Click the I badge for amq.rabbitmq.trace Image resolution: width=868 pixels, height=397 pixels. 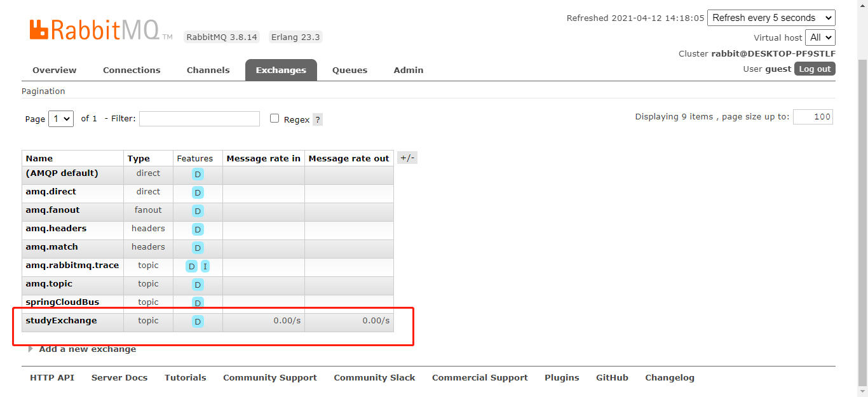click(205, 266)
